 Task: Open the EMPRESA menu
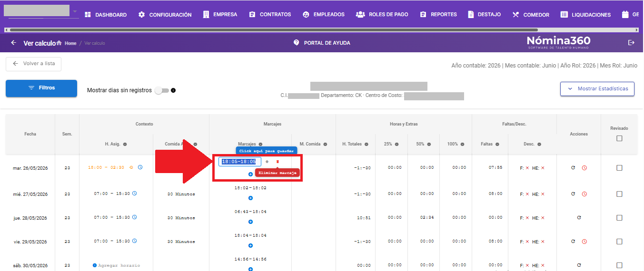(220, 15)
